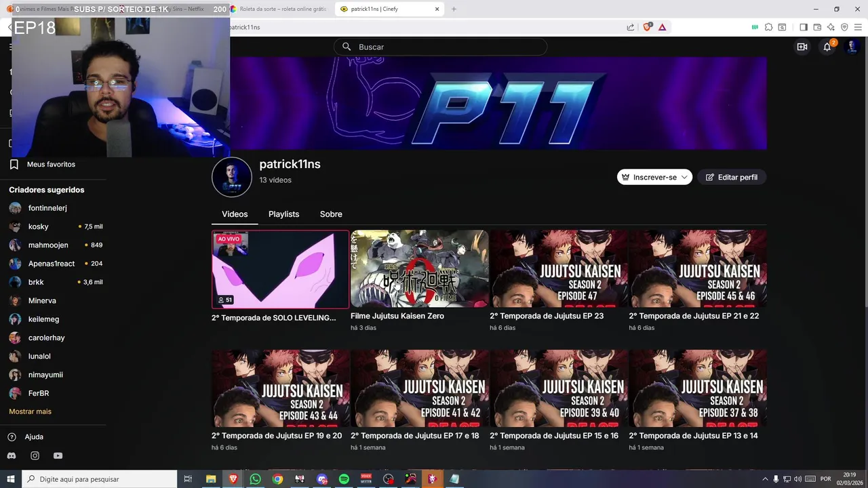Viewport: 868px width, 488px height.
Task: Click title '2° Temporada de Jujutsu EP 13 e 14'
Action: 693,436
